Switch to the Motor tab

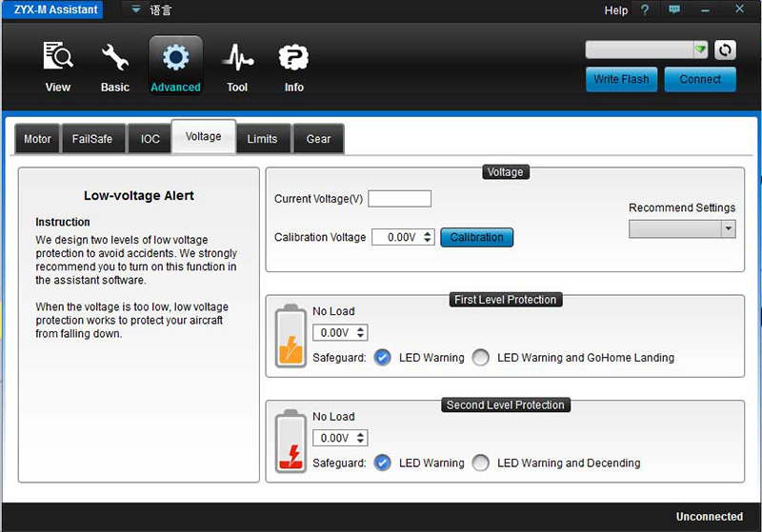point(37,139)
